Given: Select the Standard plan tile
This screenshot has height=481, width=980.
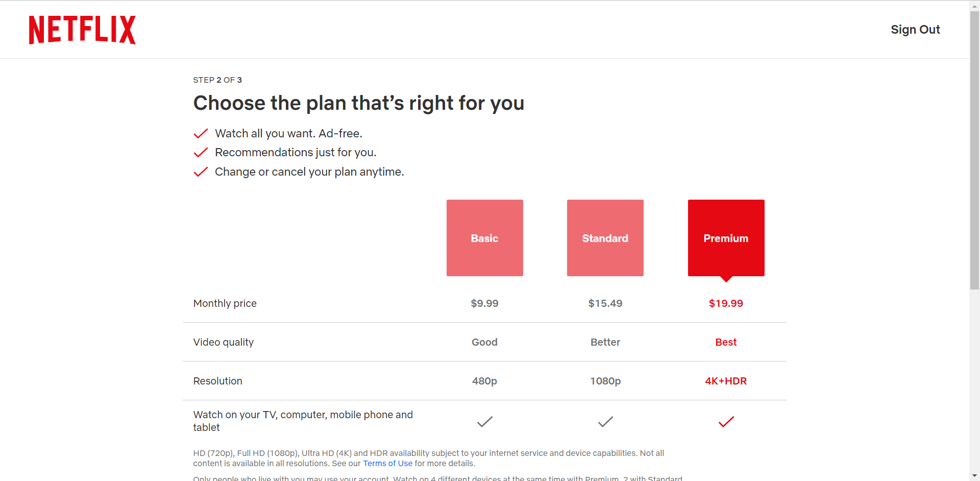Looking at the screenshot, I should coord(605,238).
